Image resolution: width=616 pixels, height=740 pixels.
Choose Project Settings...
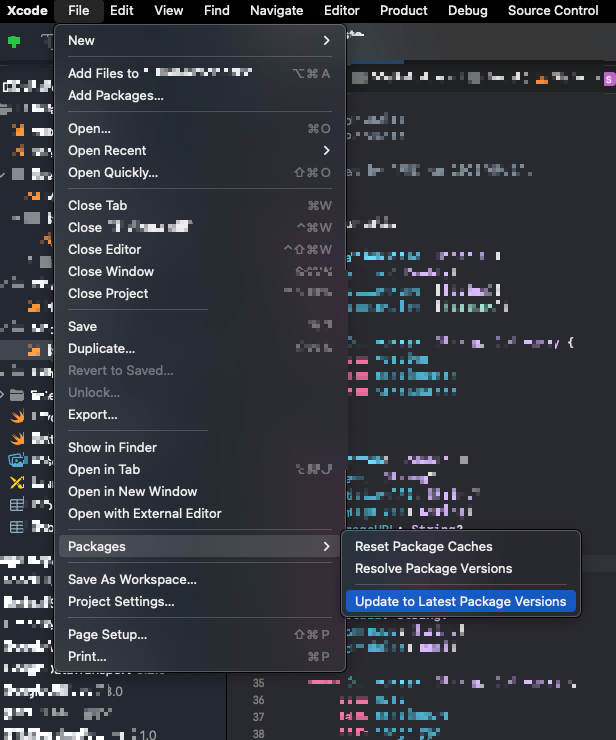(x=200, y=602)
